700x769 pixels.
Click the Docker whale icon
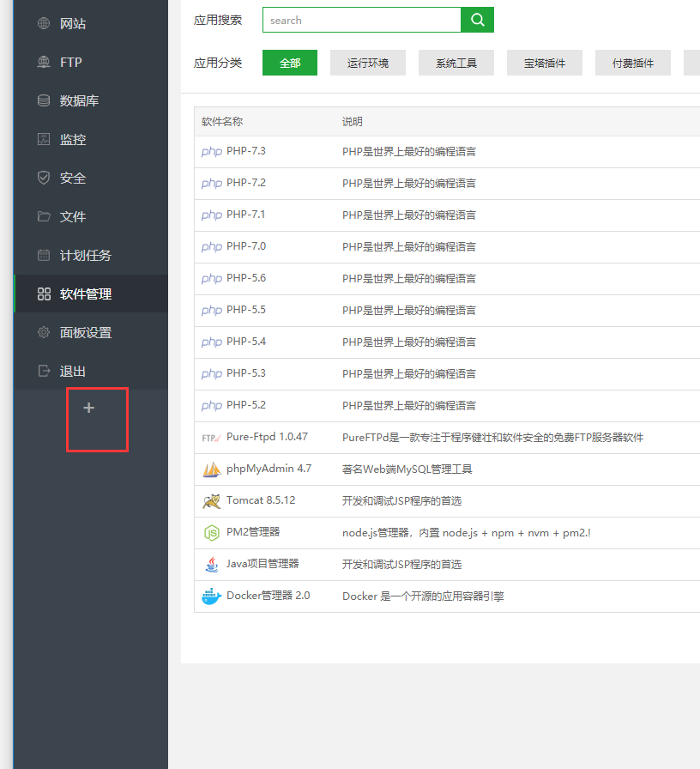[212, 596]
